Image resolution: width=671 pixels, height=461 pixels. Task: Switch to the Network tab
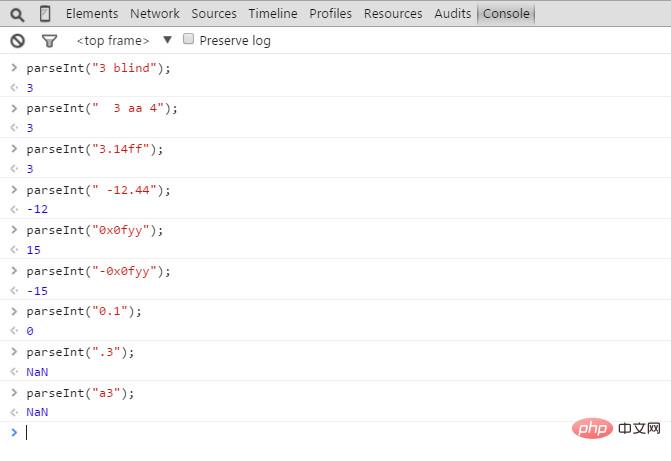pyautogui.click(x=155, y=14)
